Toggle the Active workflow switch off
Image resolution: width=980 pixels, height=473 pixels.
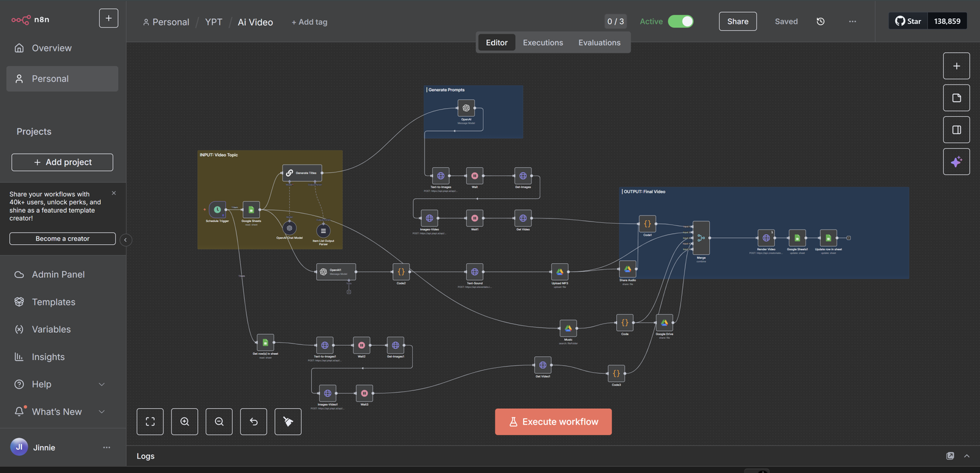[680, 21]
